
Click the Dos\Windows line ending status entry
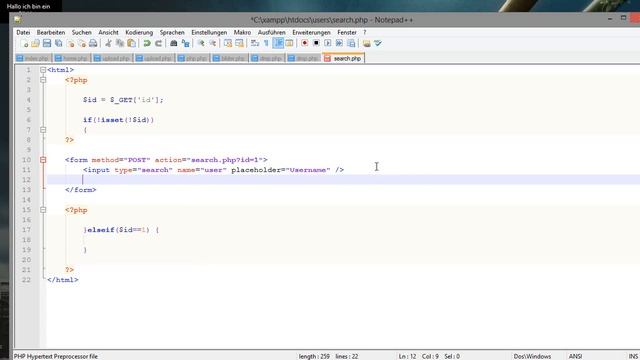(532, 356)
